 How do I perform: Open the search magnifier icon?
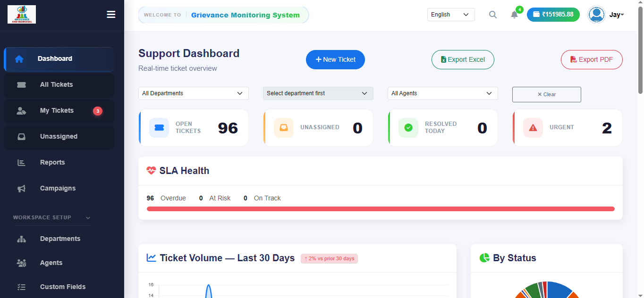[493, 15]
